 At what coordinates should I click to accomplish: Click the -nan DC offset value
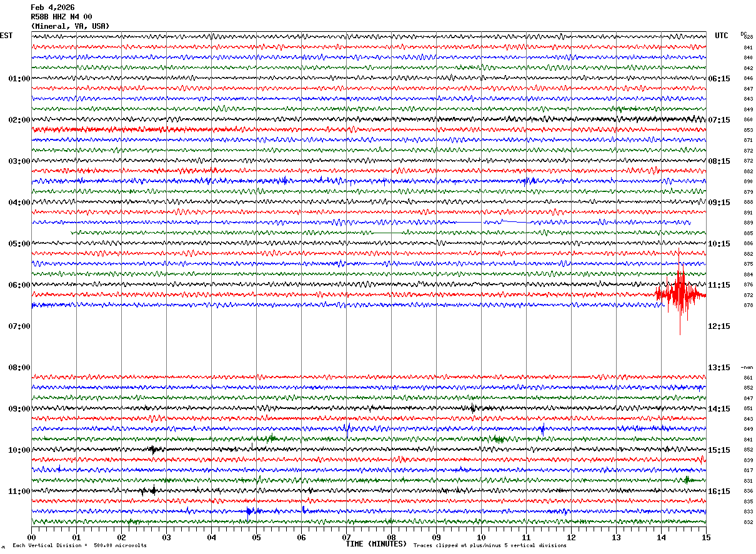pyautogui.click(x=747, y=368)
